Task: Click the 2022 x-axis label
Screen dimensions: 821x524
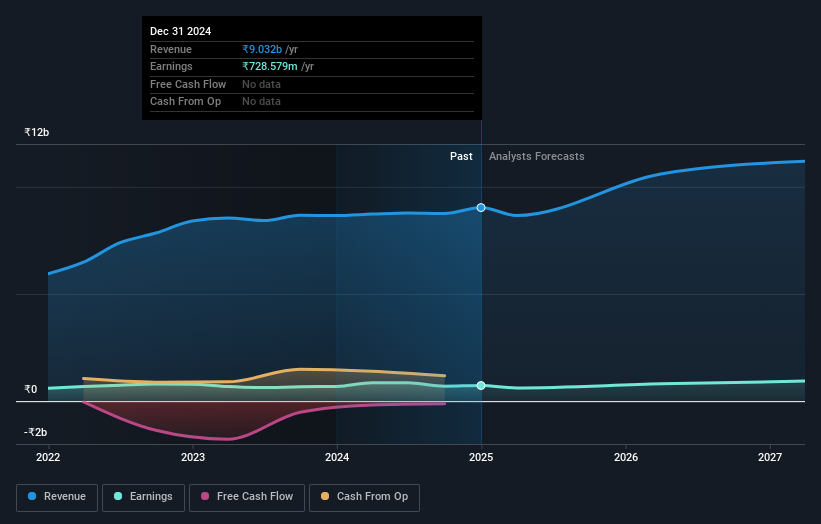Action: click(48, 458)
